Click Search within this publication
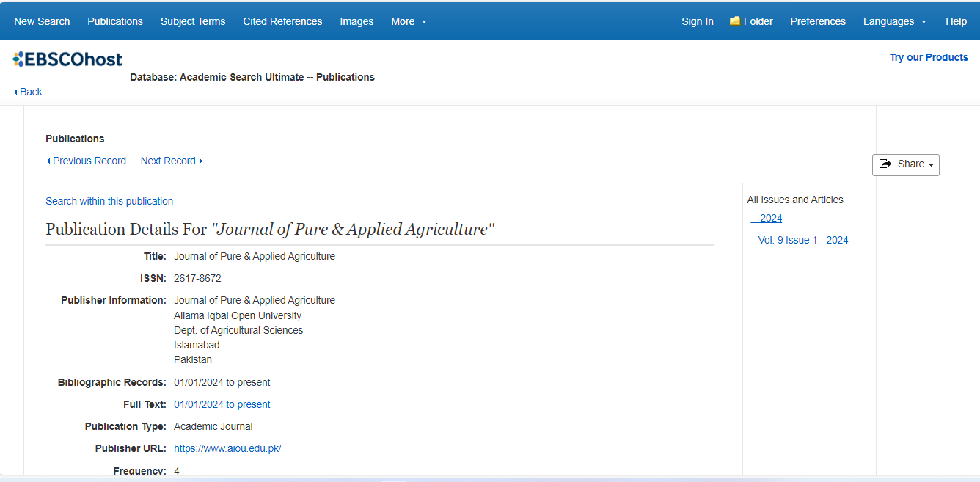The image size is (980, 482). (x=109, y=201)
